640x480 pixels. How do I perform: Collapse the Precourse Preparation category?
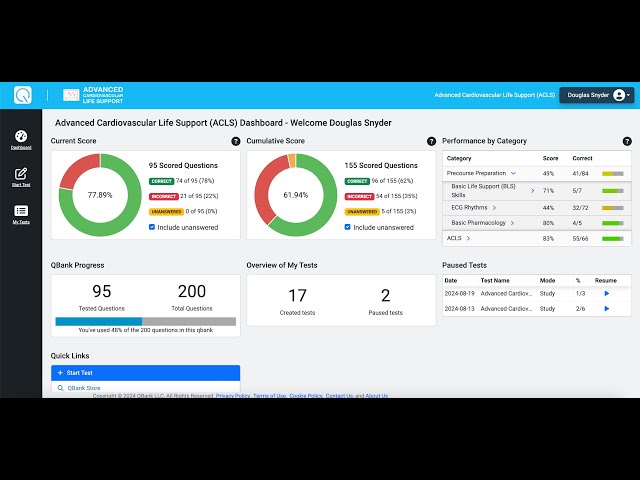click(x=513, y=173)
